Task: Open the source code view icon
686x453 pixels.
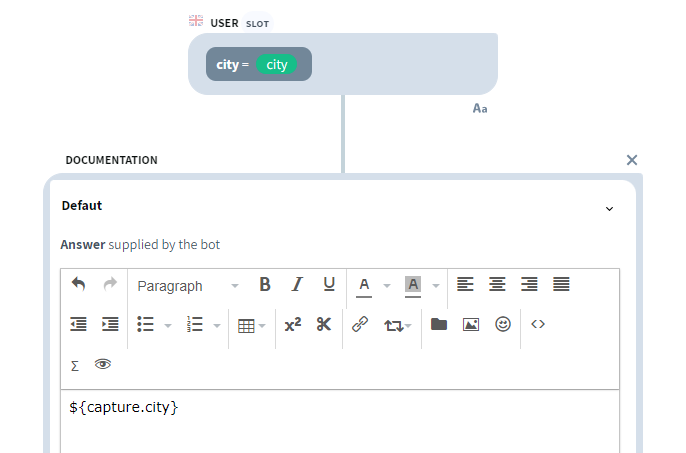Action: click(538, 324)
